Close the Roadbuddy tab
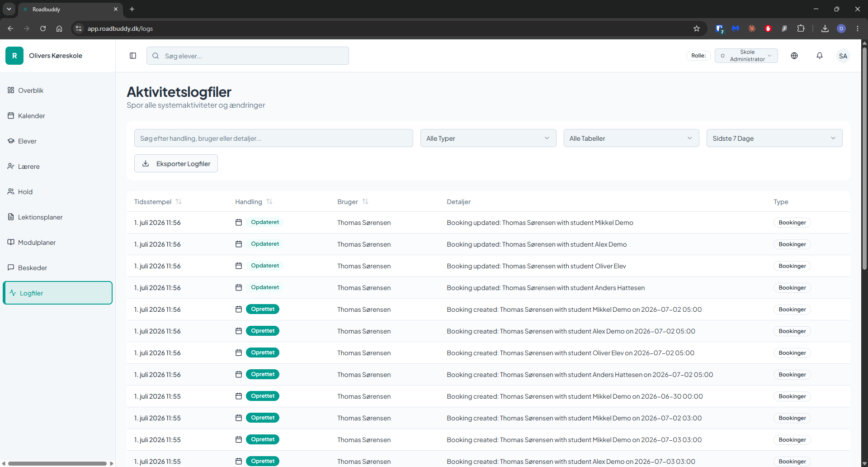The width and height of the screenshot is (868, 467). tap(116, 9)
